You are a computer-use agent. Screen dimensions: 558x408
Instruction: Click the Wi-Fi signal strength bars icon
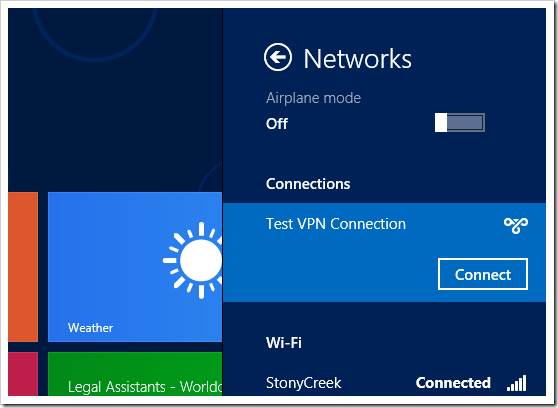point(517,383)
